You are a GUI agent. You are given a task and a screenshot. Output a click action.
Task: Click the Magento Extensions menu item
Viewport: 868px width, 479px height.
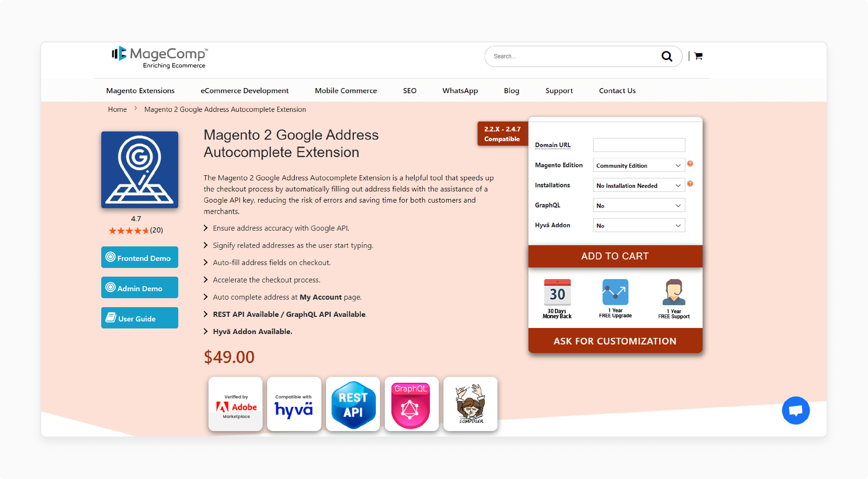click(141, 90)
